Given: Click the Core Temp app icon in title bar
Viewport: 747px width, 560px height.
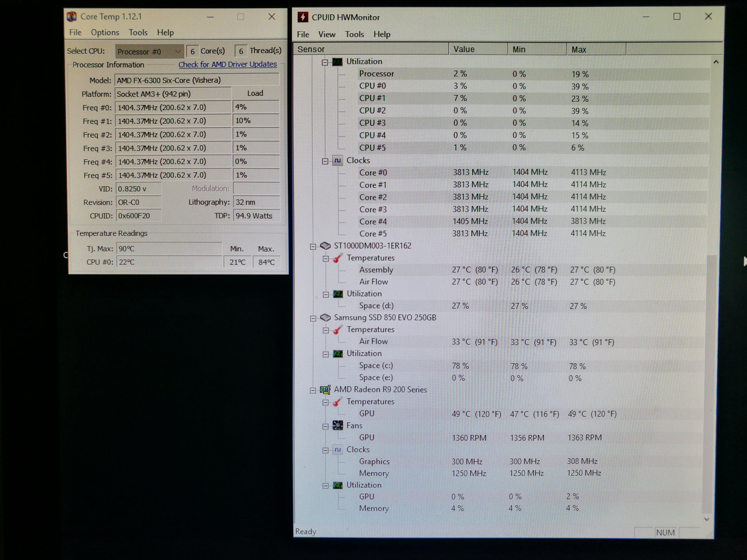Looking at the screenshot, I should tap(72, 17).
